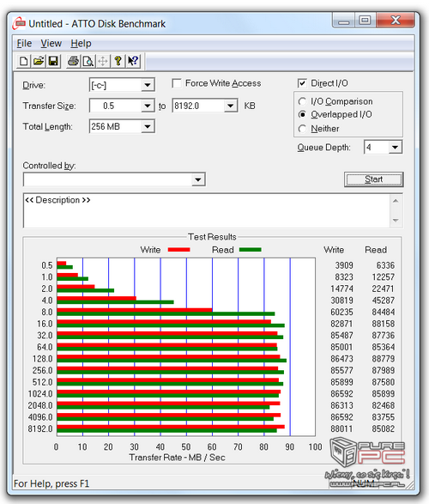Click the red Write legend swatch

coord(178,250)
